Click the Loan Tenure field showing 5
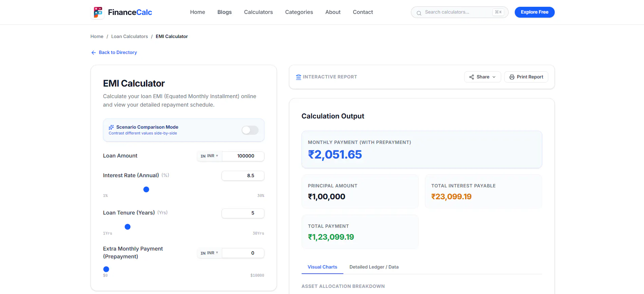 (243, 213)
